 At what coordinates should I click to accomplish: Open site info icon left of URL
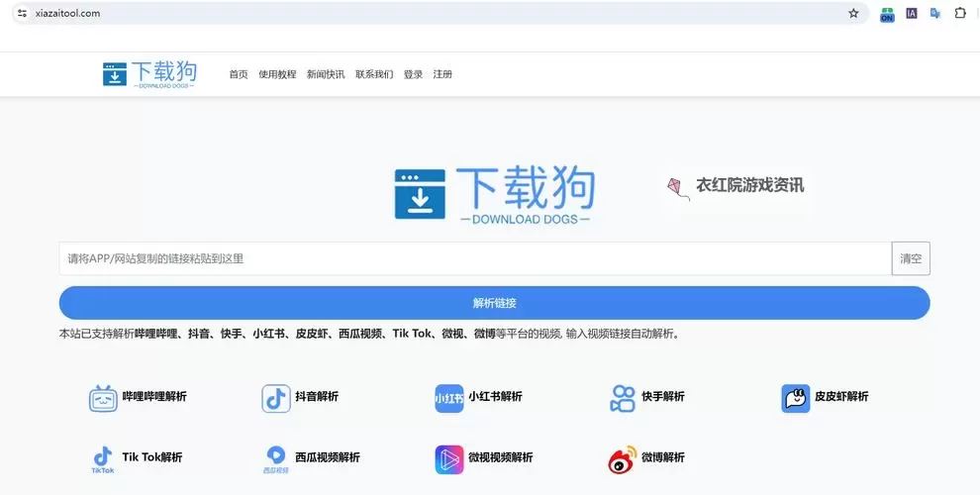pos(22,13)
